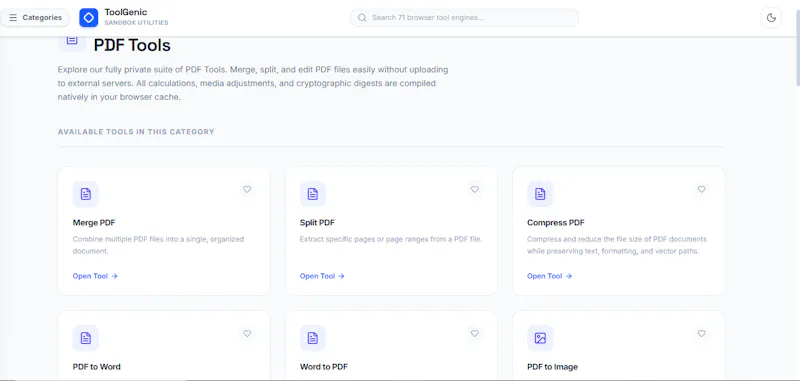Click the PDF Tools page heading

(132, 45)
